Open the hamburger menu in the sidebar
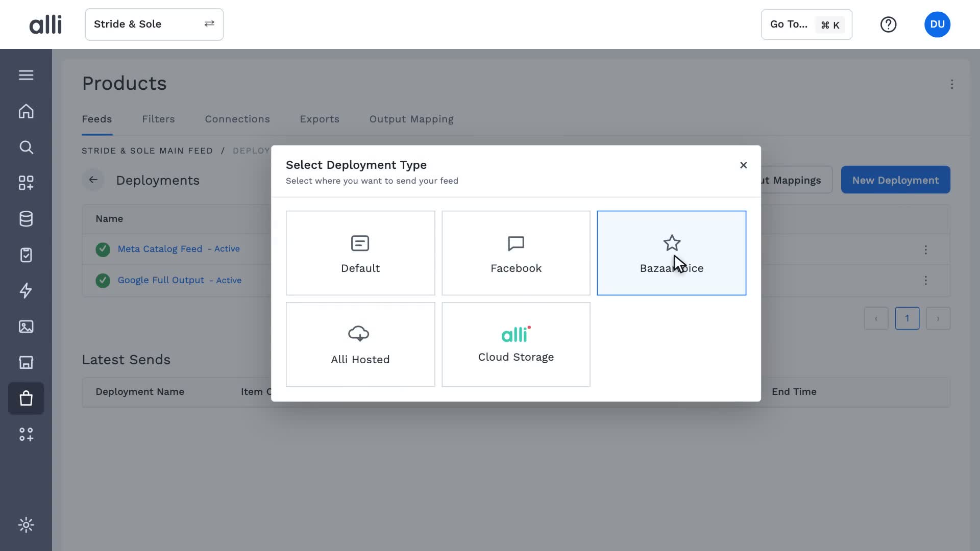980x551 pixels. (x=26, y=75)
